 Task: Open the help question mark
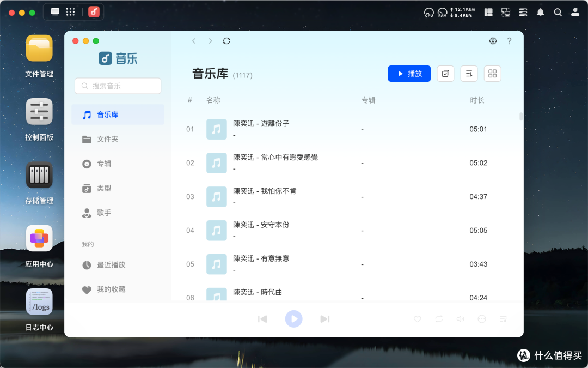coord(509,41)
